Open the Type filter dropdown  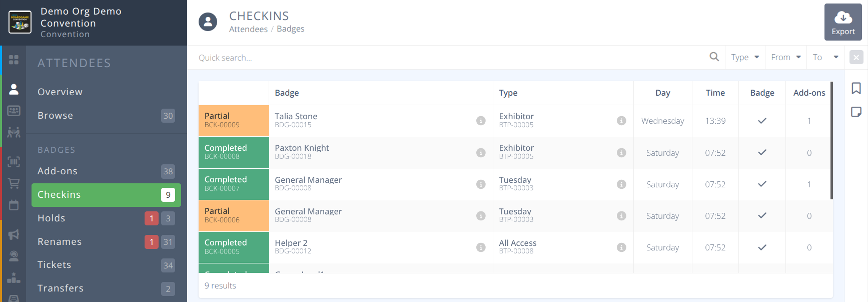click(745, 57)
